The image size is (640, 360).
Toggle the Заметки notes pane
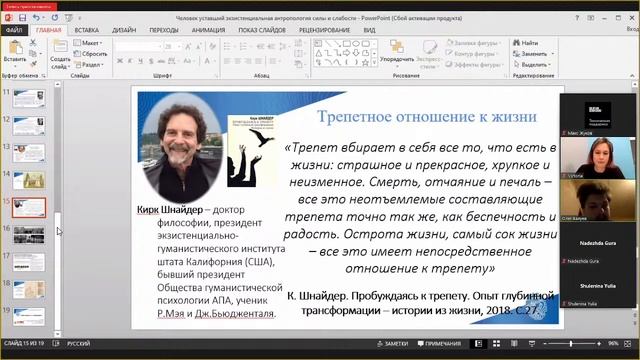[x=393, y=344]
